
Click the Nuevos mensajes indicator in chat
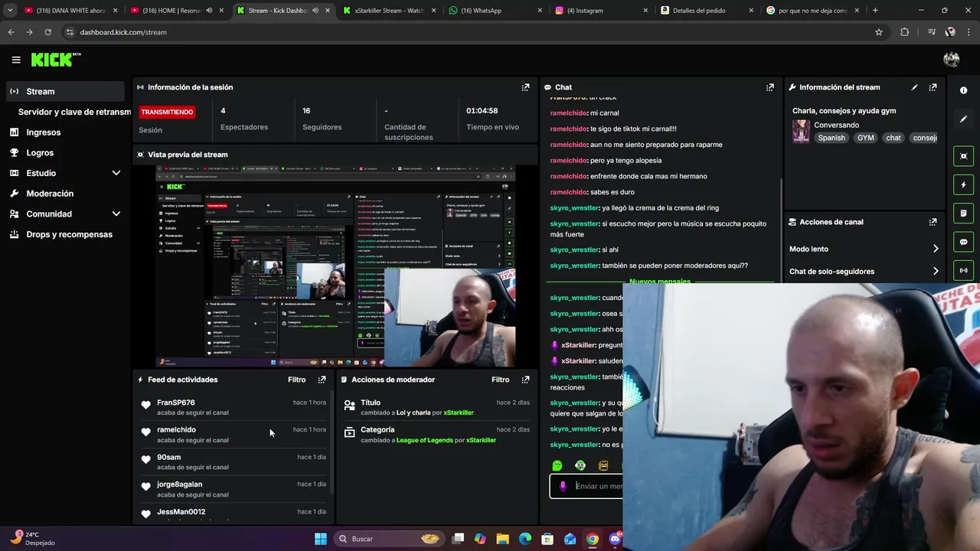tap(659, 282)
